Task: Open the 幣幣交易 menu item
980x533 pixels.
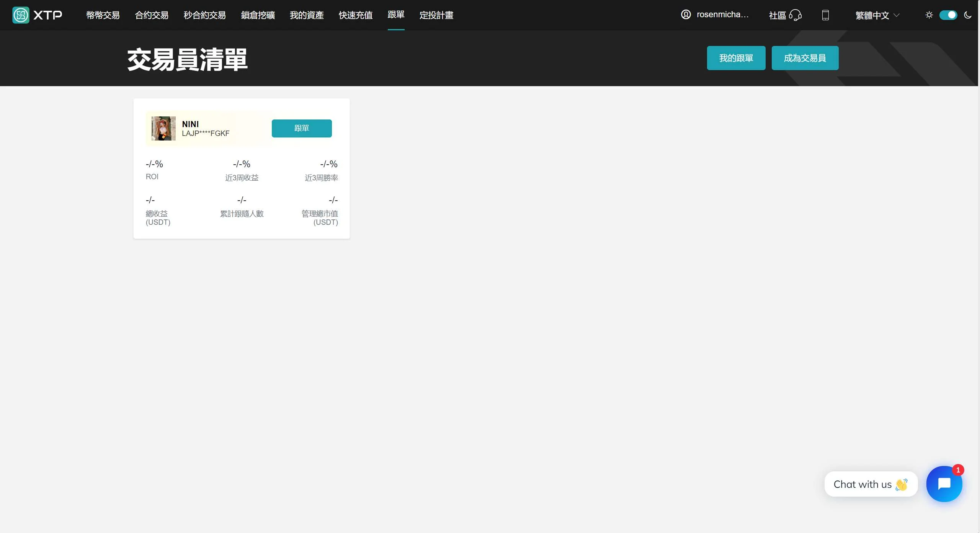Action: pyautogui.click(x=103, y=15)
